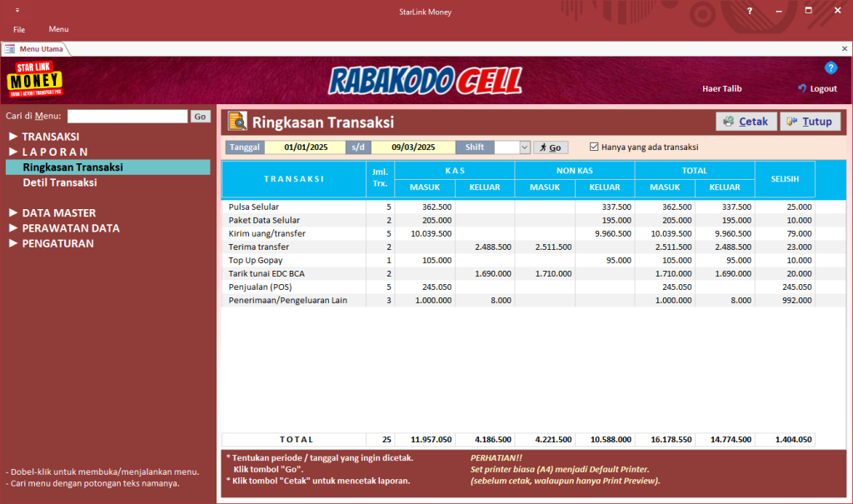Click the Cetak print button
Image resolution: width=853 pixels, height=504 pixels.
click(746, 122)
